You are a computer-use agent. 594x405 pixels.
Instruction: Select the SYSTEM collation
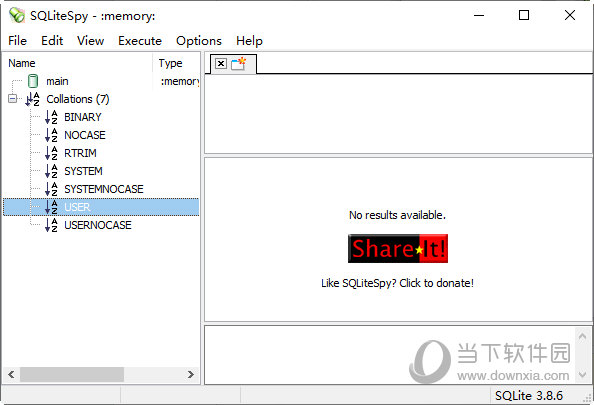pyautogui.click(x=83, y=171)
